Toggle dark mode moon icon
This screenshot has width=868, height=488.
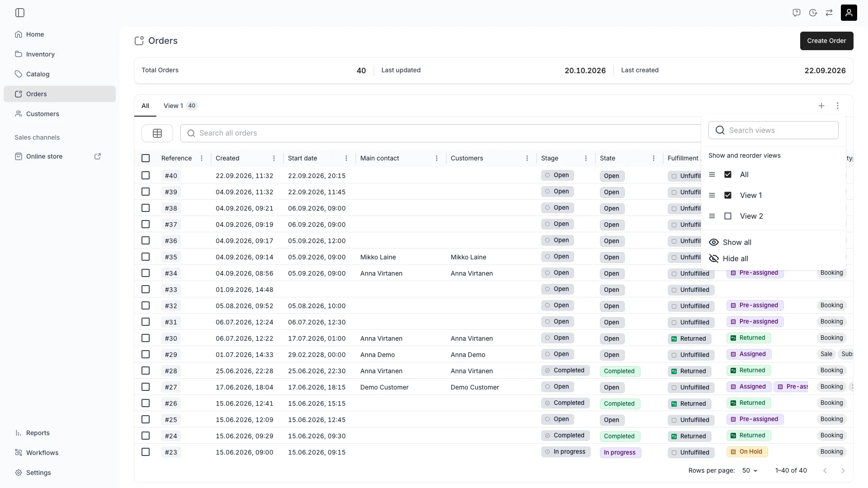click(x=813, y=13)
